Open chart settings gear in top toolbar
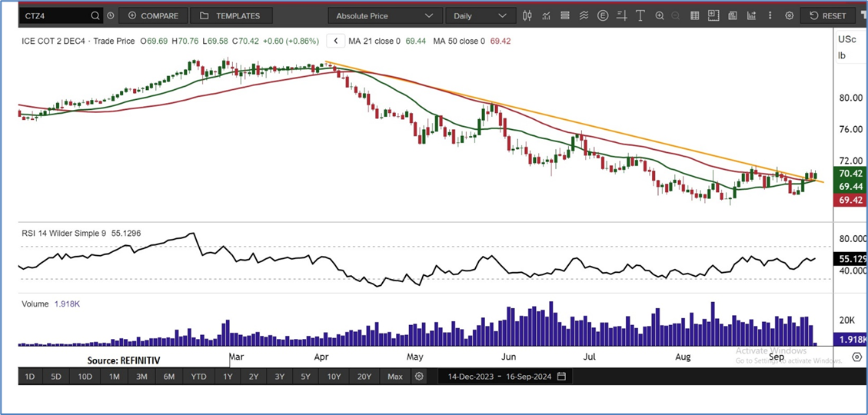Image resolution: width=868 pixels, height=415 pixels. coord(790,16)
